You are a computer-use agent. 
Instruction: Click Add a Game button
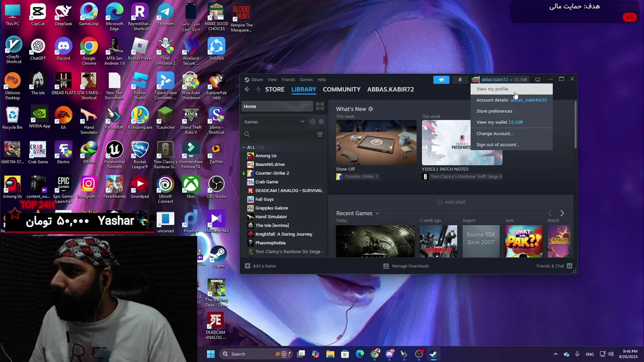coord(260,266)
